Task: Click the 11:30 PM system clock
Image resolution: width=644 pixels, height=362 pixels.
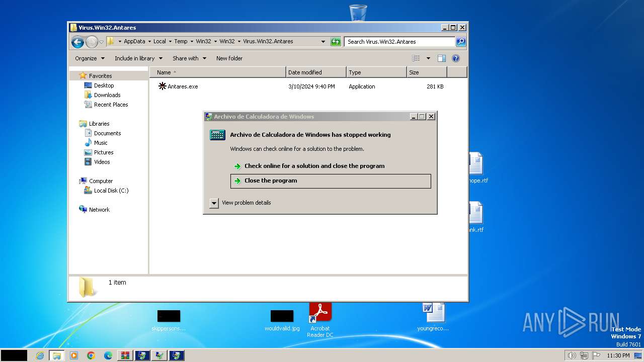Action: click(x=618, y=355)
